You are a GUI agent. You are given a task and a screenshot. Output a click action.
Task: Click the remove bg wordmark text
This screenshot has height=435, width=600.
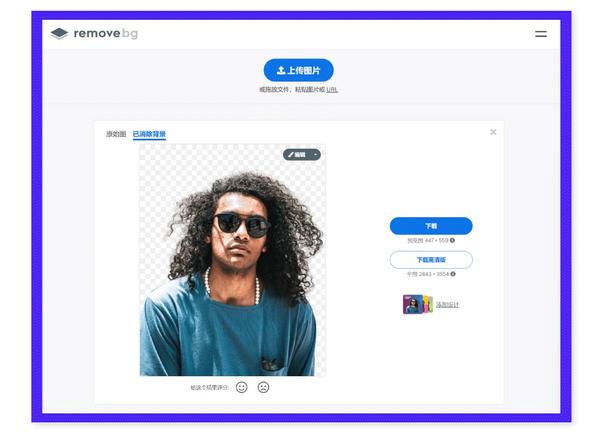[106, 34]
